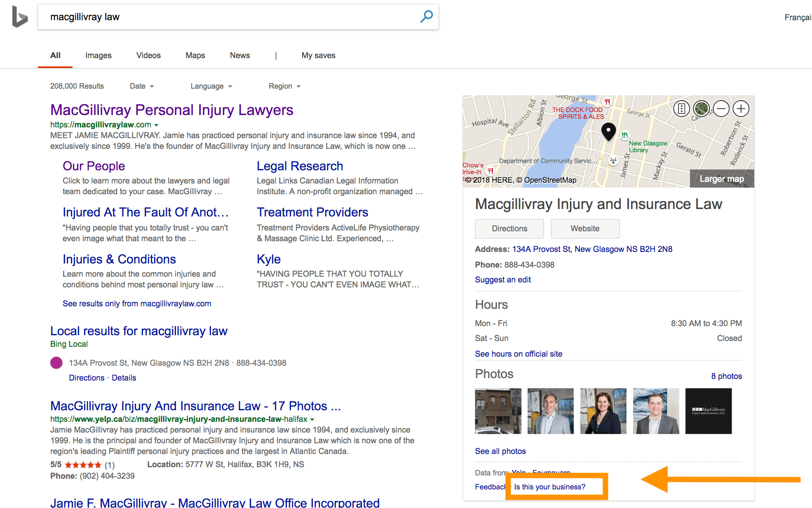
Task: Expand arrow next to macgillivraylaw.com URL
Action: point(156,125)
